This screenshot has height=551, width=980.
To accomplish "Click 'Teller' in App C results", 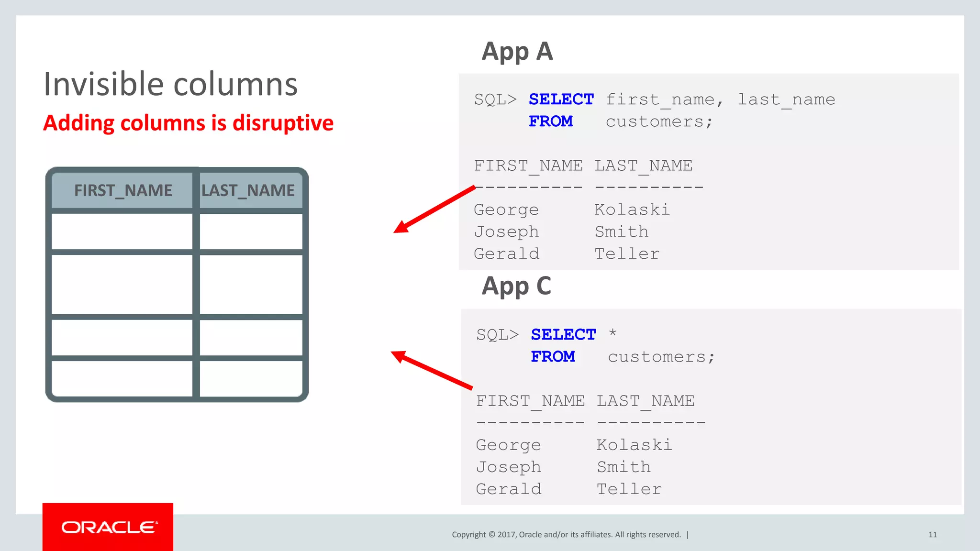I will tap(629, 489).
